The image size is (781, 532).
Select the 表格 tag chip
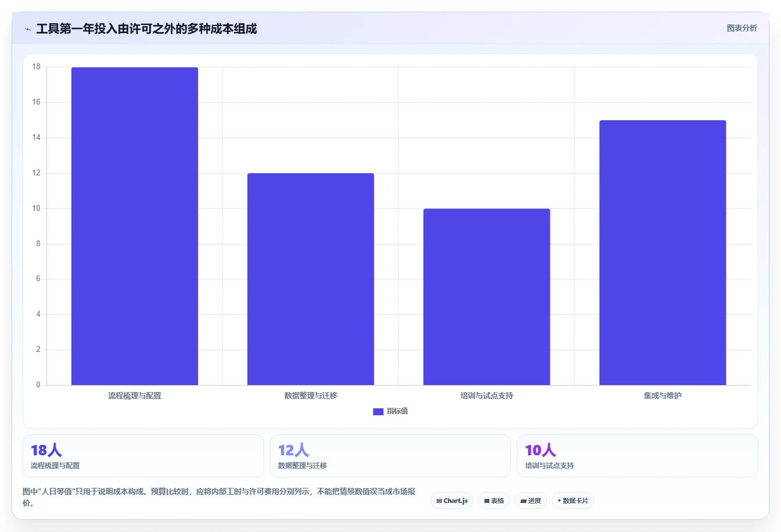494,501
